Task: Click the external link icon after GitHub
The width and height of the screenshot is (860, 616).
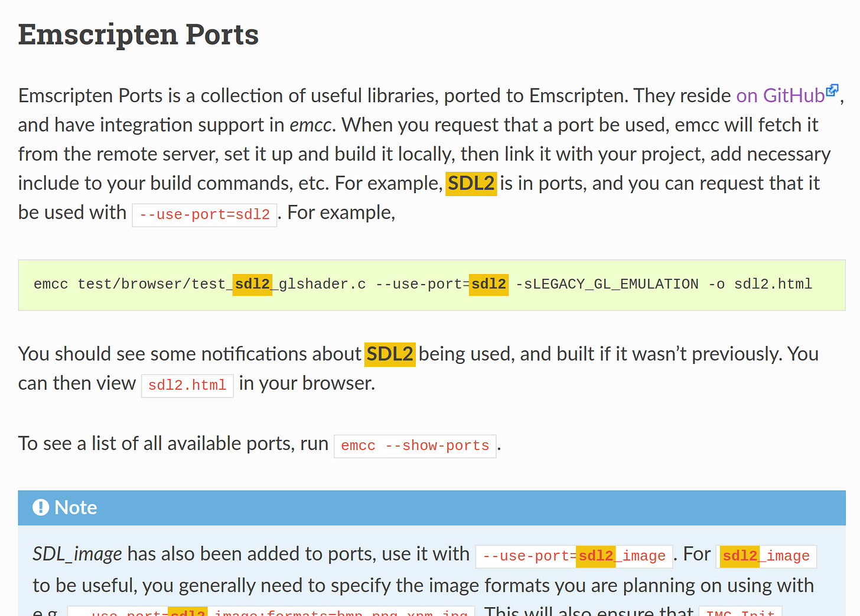Action: click(832, 90)
